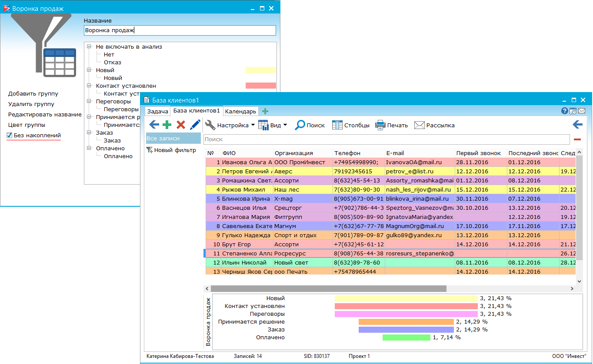Click the Поиск search field
Screen dimensions: 593x364
point(386,139)
